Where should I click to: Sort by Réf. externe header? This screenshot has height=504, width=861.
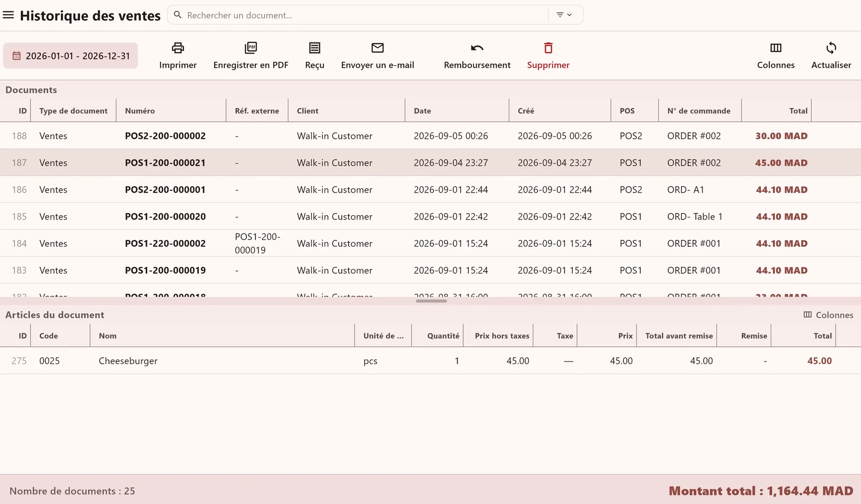(257, 111)
